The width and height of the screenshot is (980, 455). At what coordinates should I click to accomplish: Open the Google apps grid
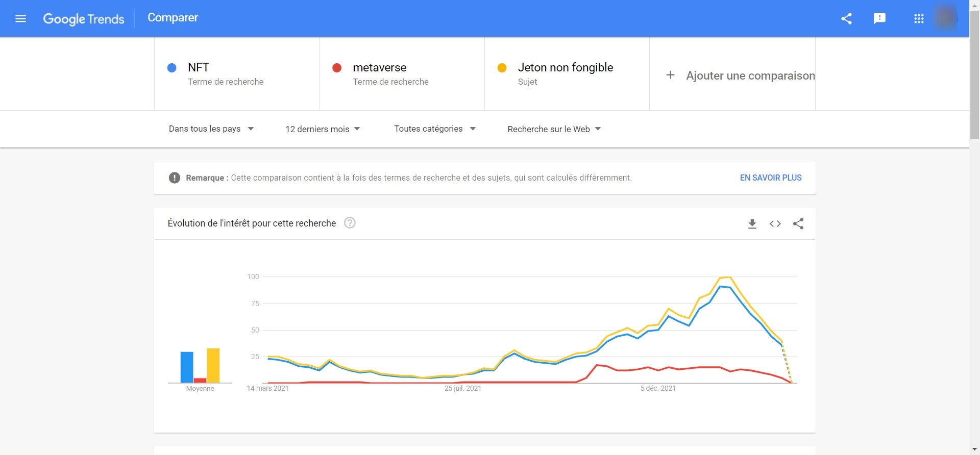click(919, 18)
